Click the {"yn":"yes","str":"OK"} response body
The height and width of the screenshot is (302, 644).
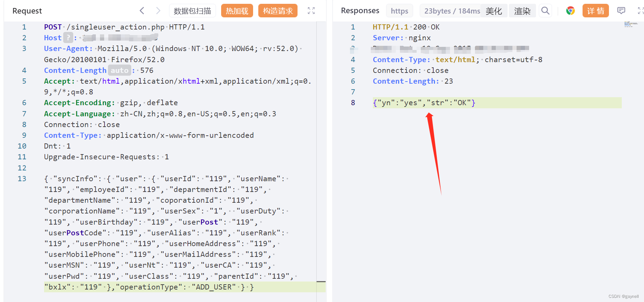coord(424,103)
